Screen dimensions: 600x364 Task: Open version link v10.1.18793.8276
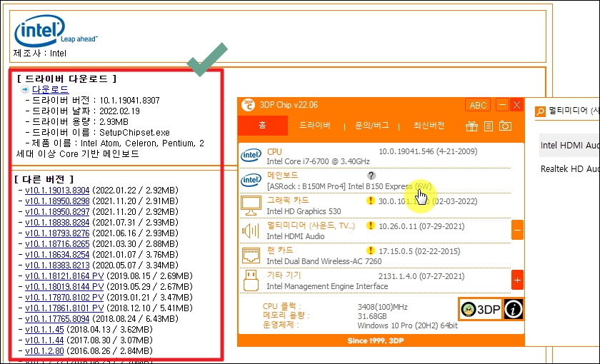57,233
